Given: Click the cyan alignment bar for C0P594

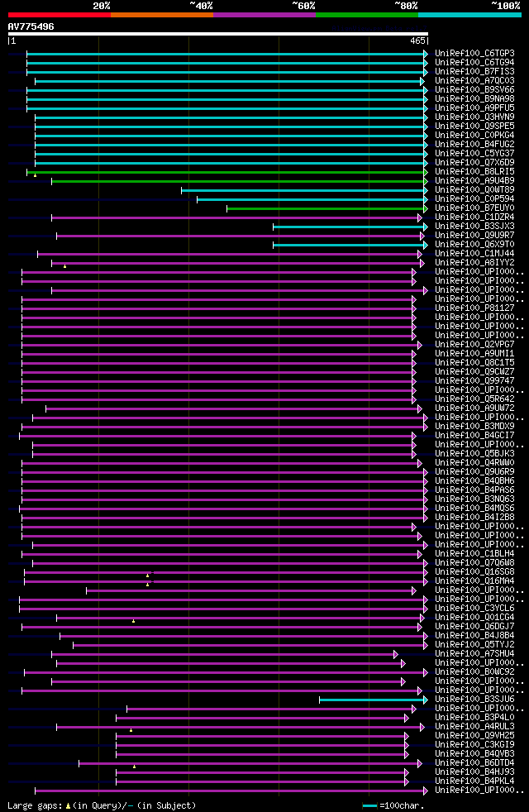Looking at the screenshot, I should 312,199.
